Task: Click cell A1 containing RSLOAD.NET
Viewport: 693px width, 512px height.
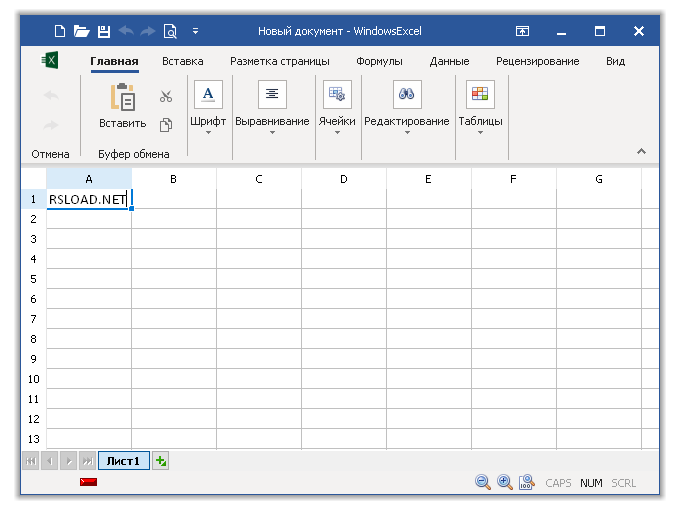Action: [x=89, y=199]
